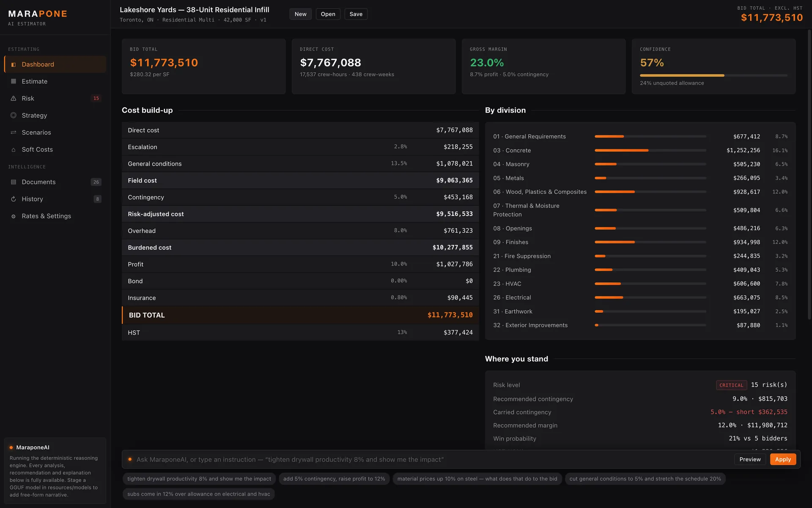Click the Finishes division bar

650,242
